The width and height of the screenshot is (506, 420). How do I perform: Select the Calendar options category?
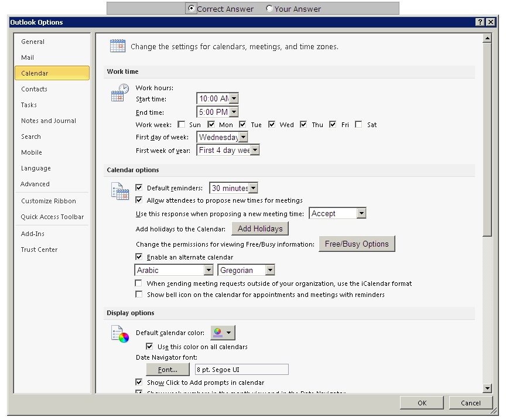click(52, 73)
